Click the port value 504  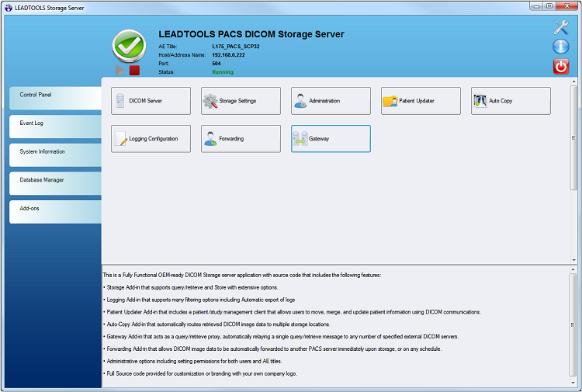(x=217, y=64)
